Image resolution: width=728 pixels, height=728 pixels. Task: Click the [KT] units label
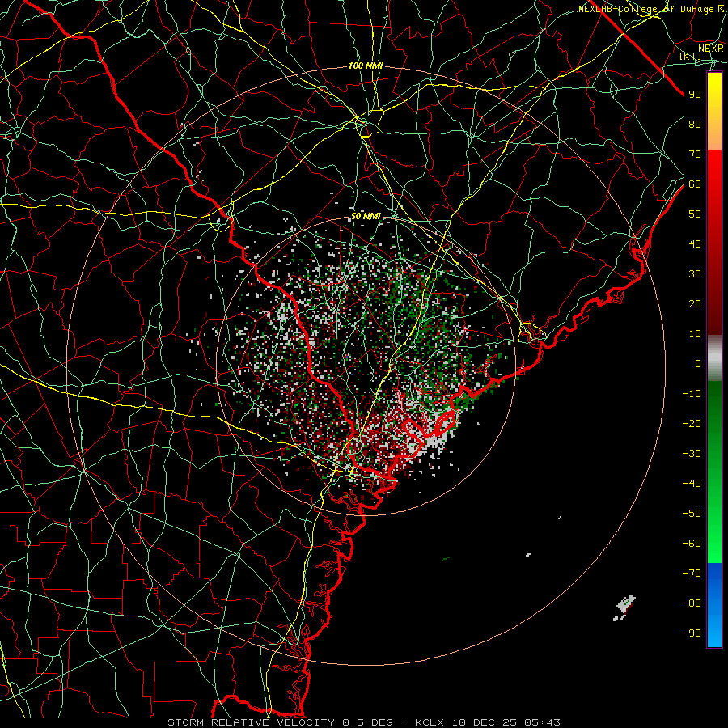tap(691, 56)
